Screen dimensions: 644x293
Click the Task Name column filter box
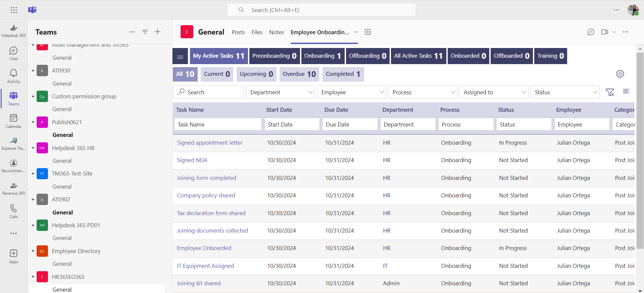point(218,125)
